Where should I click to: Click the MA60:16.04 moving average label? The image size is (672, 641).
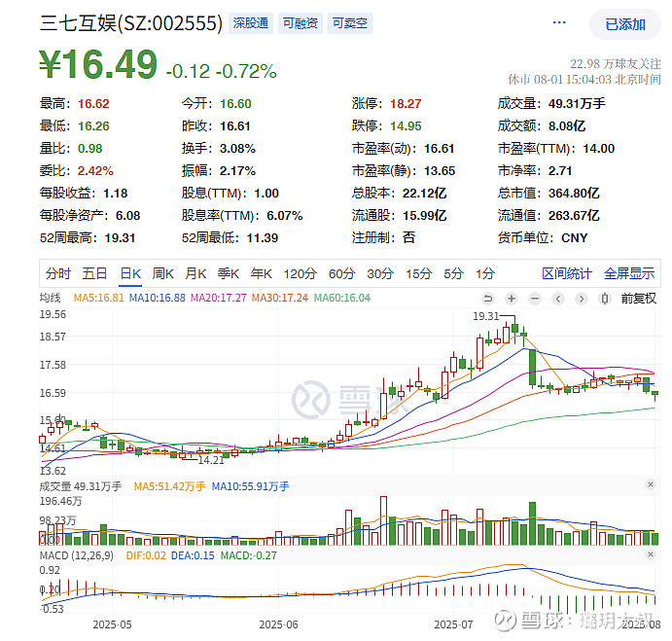coord(342,298)
